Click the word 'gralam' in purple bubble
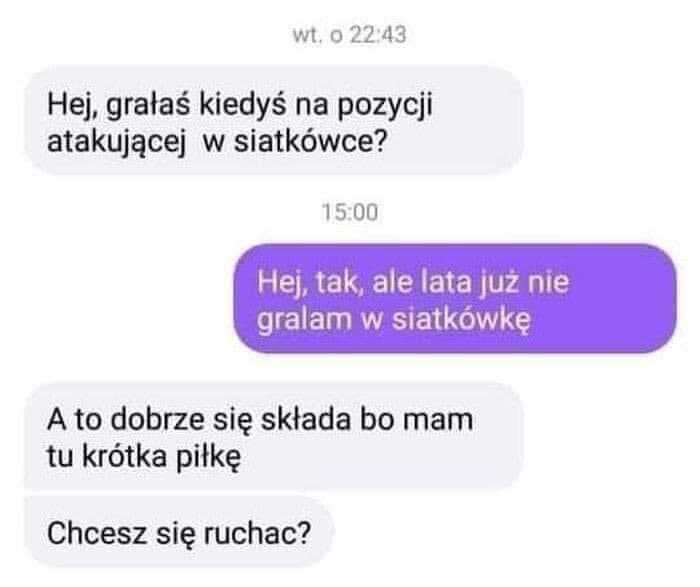The height and width of the screenshot is (587, 700). 304,321
